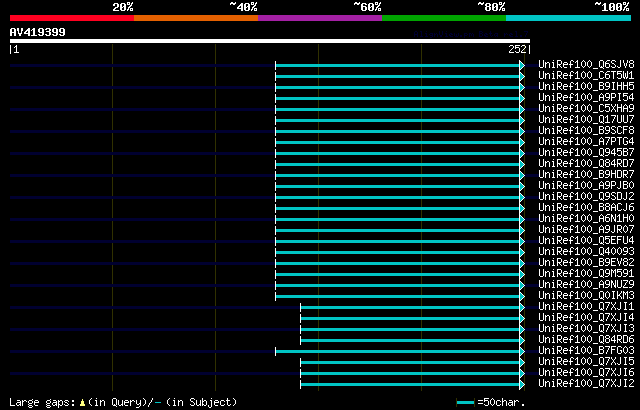Select the UniRef100_B9SCF8 label
This screenshot has width=640, height=410.
coord(586,131)
